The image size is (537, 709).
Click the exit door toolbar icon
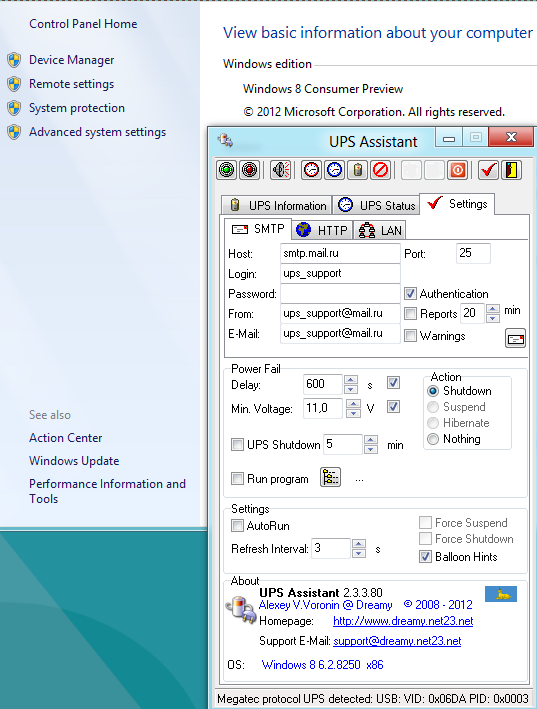(x=511, y=170)
